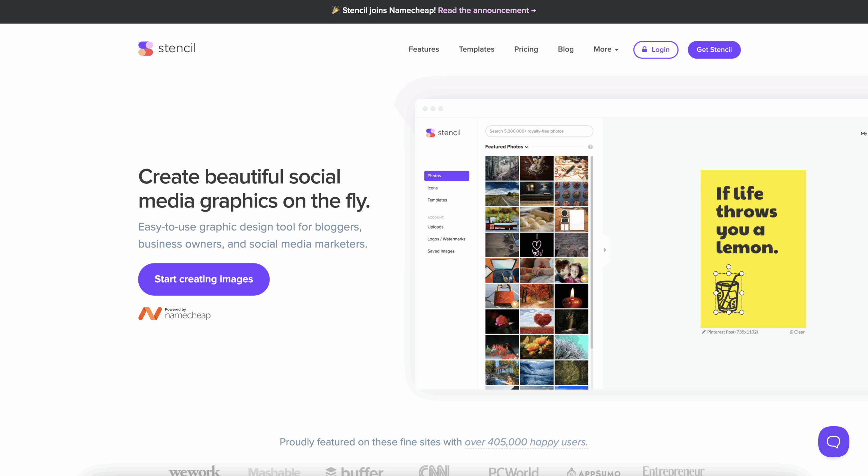Open the chat support bubble
Screen dimensions: 868x476
pyautogui.click(x=833, y=441)
